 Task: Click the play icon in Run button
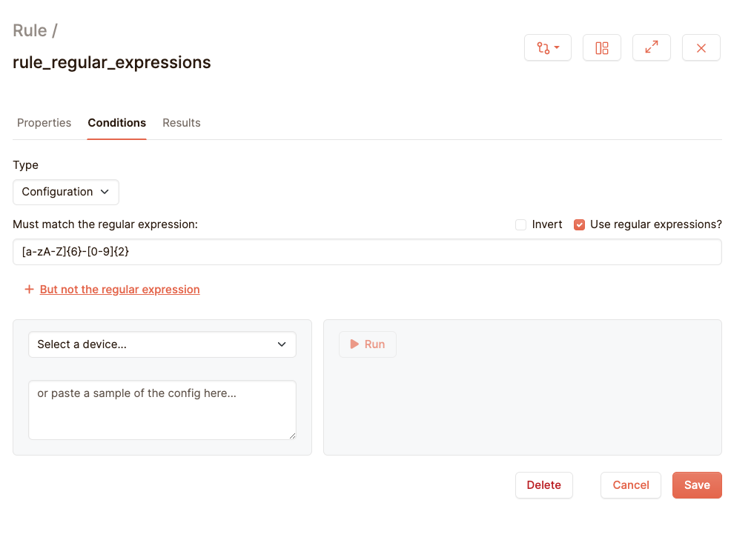(355, 344)
